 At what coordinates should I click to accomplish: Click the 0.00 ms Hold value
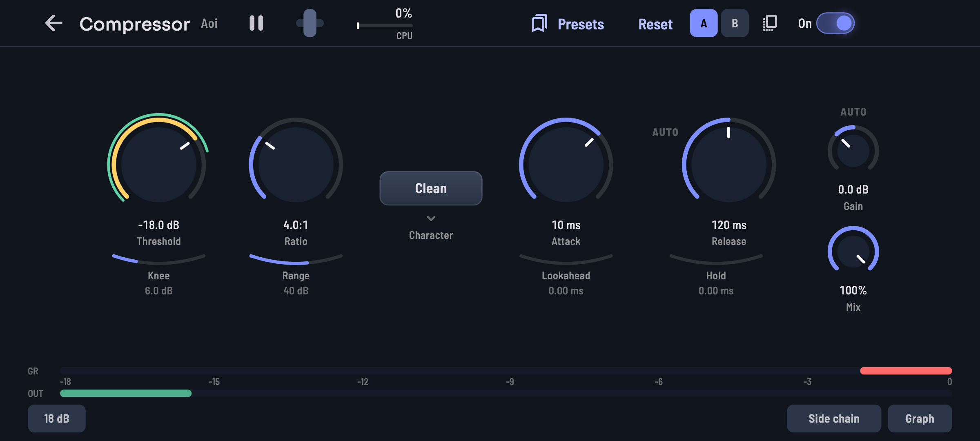[x=716, y=291]
